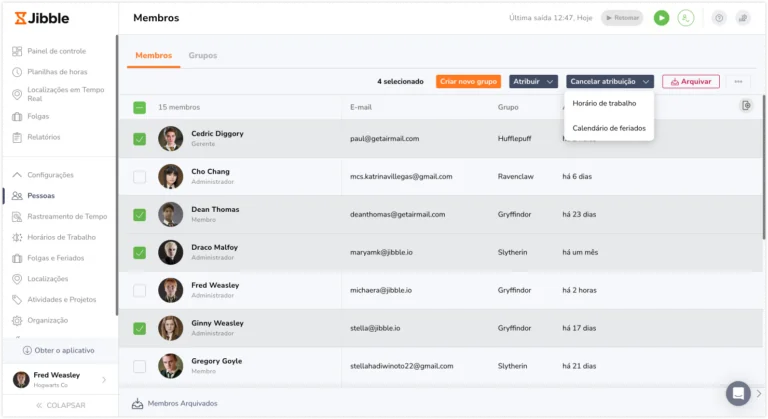The height and width of the screenshot is (419, 768).
Task: Uncheck Dean Thomas checkbox
Action: coord(140,215)
